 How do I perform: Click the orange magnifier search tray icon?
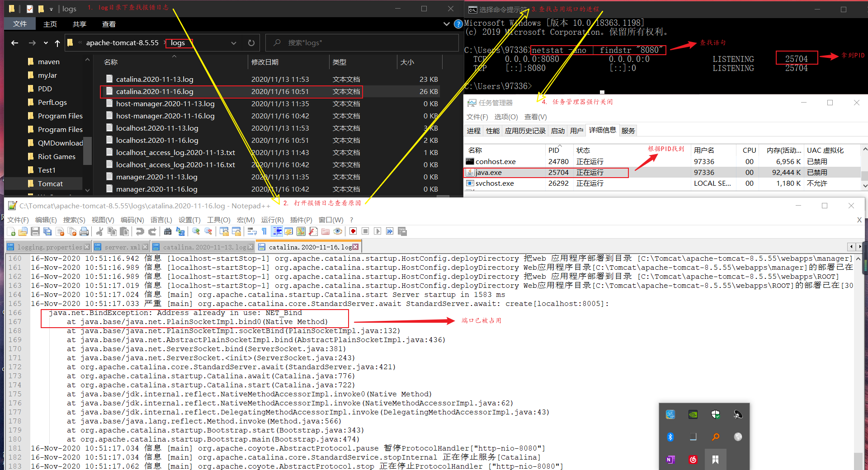pos(715,437)
